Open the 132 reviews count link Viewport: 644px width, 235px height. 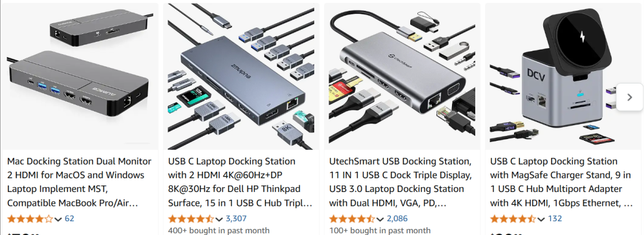[555, 218]
